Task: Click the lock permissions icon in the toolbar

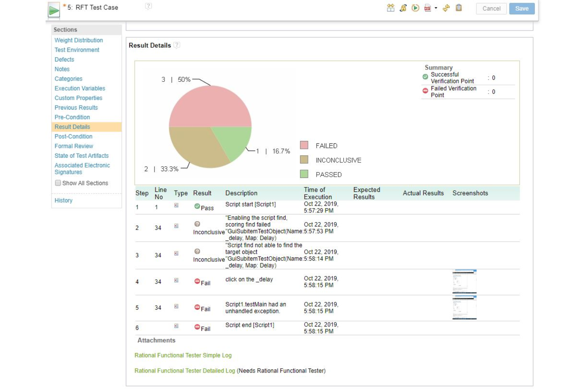Action: (402, 8)
